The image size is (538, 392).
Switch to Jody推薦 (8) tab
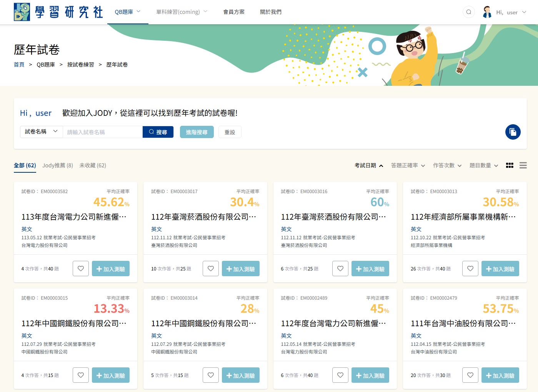tap(58, 165)
